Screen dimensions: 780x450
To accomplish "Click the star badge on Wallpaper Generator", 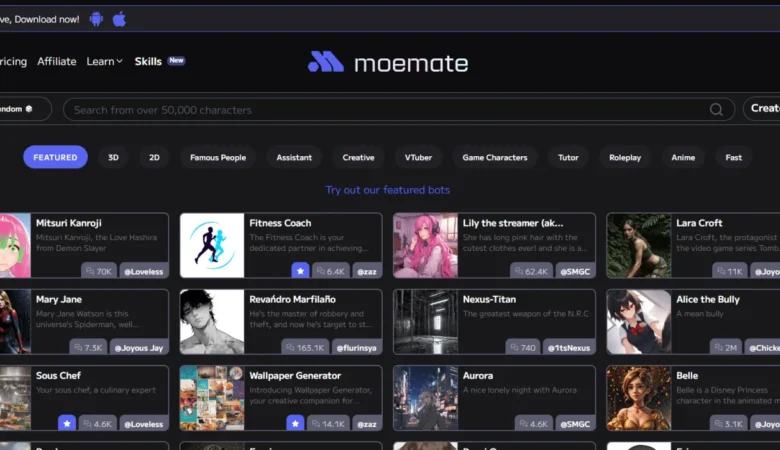I will coord(295,424).
